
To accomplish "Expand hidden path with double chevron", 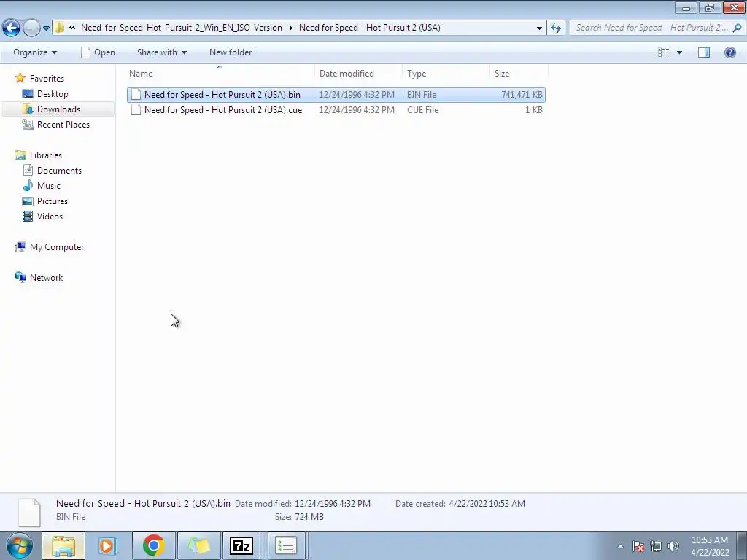I will 72,28.
